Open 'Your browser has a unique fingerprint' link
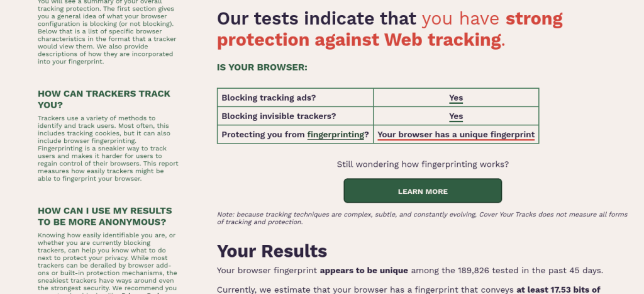Viewport: 644px width, 294px height. pyautogui.click(x=456, y=135)
